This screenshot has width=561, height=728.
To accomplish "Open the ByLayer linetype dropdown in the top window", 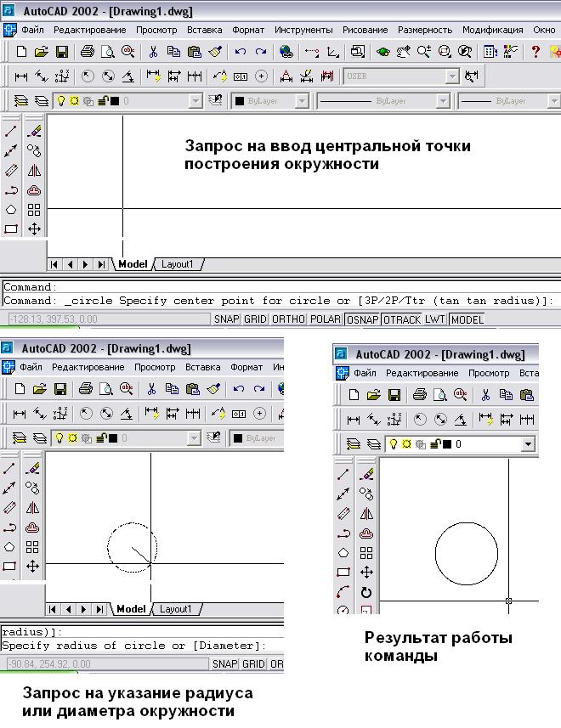I will click(x=443, y=101).
